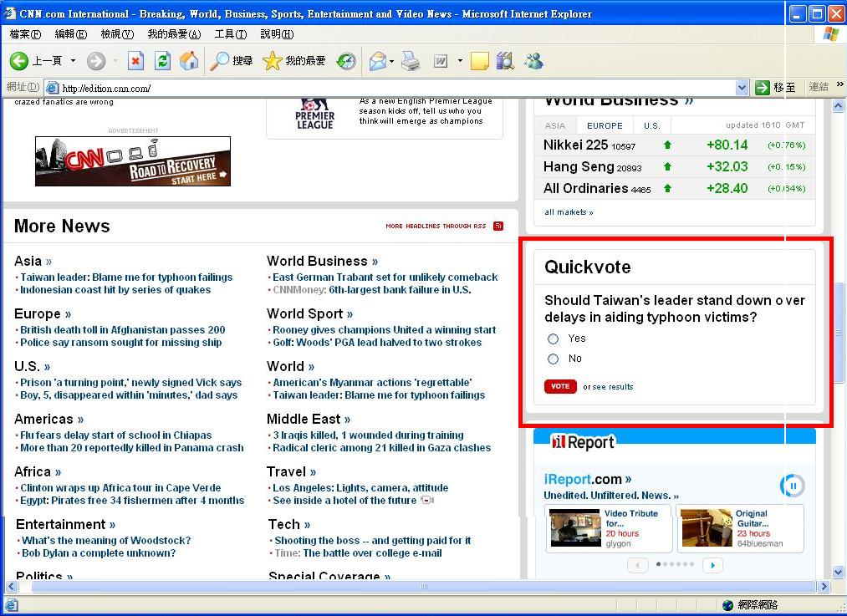847x616 pixels.
Task: Select Yes in the Quickvote poll
Action: pos(553,339)
